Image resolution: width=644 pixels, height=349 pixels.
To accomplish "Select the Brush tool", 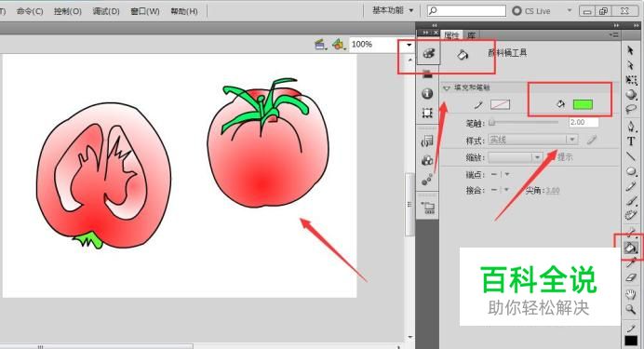I will click(631, 201).
